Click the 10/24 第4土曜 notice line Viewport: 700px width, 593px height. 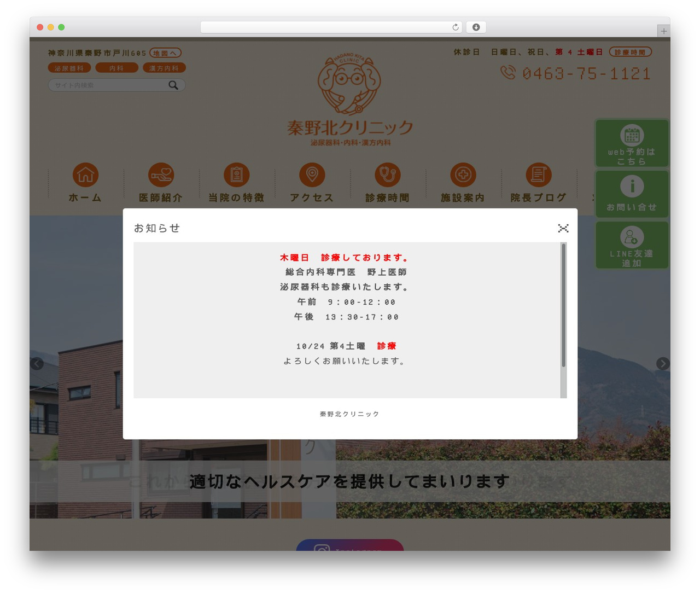click(346, 346)
